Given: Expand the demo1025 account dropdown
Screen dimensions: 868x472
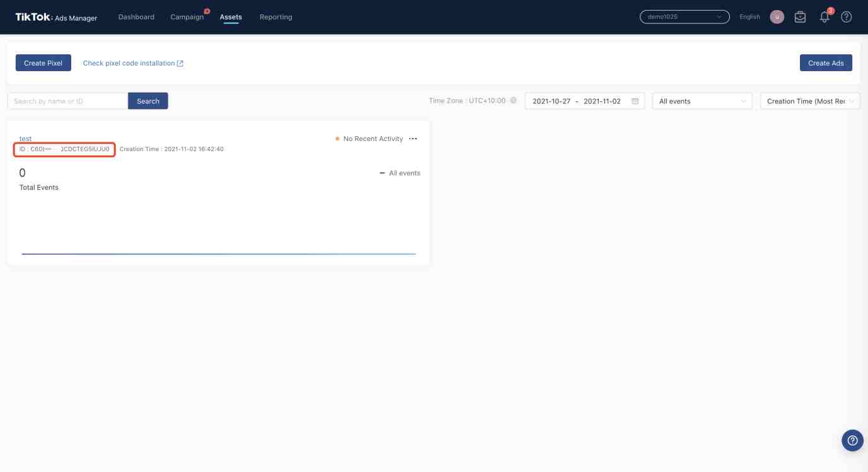Looking at the screenshot, I should tap(685, 17).
